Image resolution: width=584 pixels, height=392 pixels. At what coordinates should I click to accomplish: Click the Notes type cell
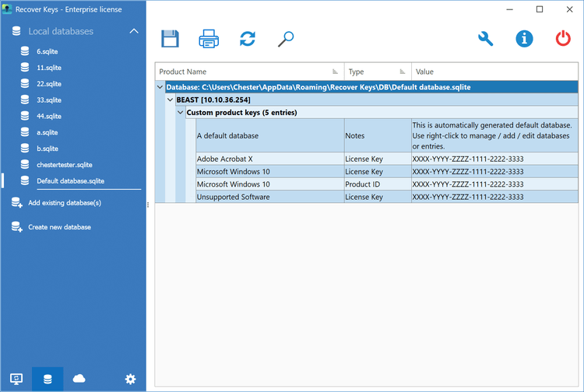click(378, 136)
